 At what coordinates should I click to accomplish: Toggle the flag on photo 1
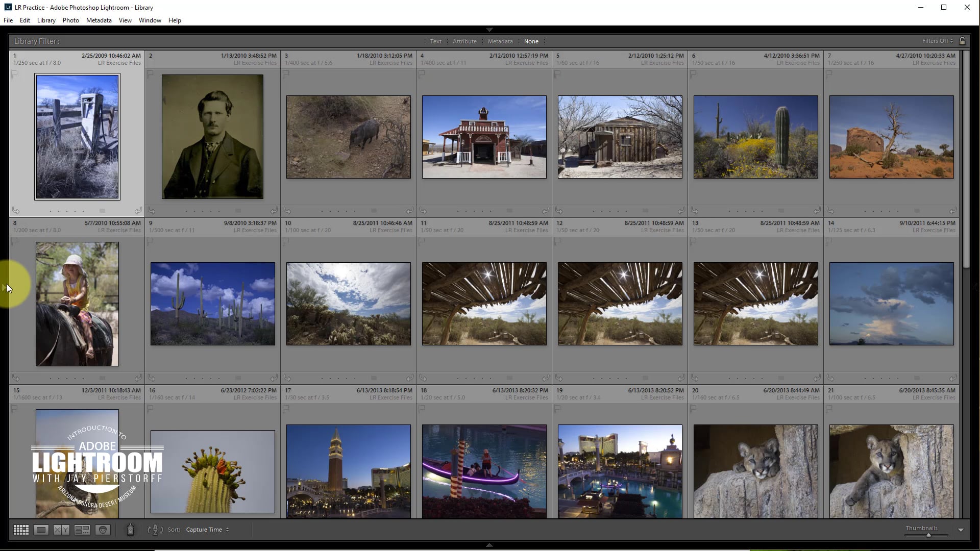(x=15, y=73)
